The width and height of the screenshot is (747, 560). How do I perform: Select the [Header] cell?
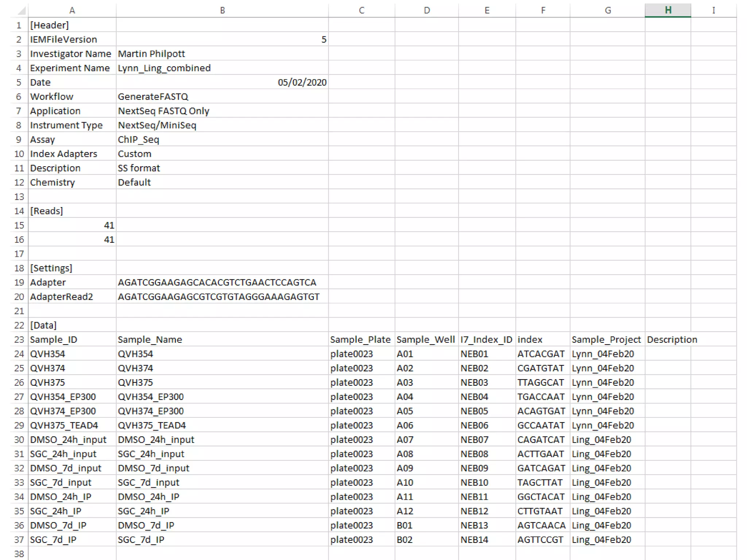pyautogui.click(x=72, y=25)
